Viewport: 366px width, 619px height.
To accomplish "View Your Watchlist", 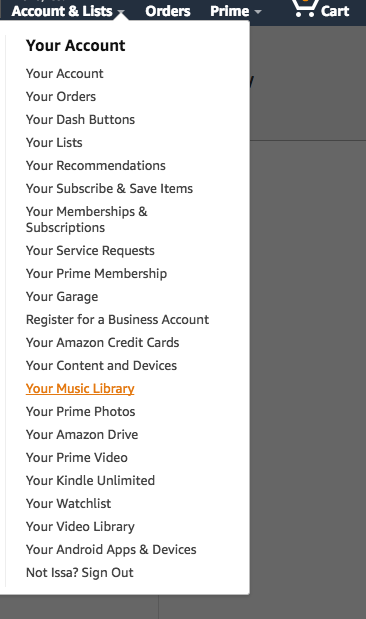I will tap(68, 503).
